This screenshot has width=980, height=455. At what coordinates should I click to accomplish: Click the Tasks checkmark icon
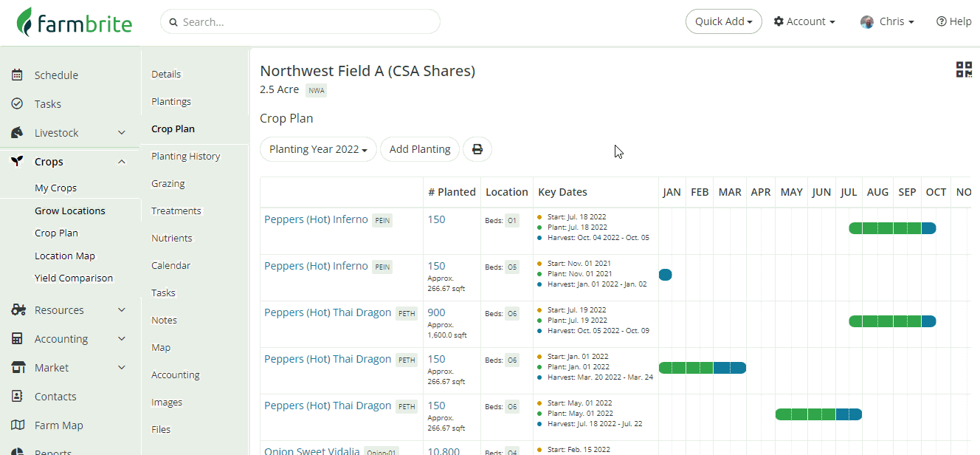pyautogui.click(x=17, y=104)
